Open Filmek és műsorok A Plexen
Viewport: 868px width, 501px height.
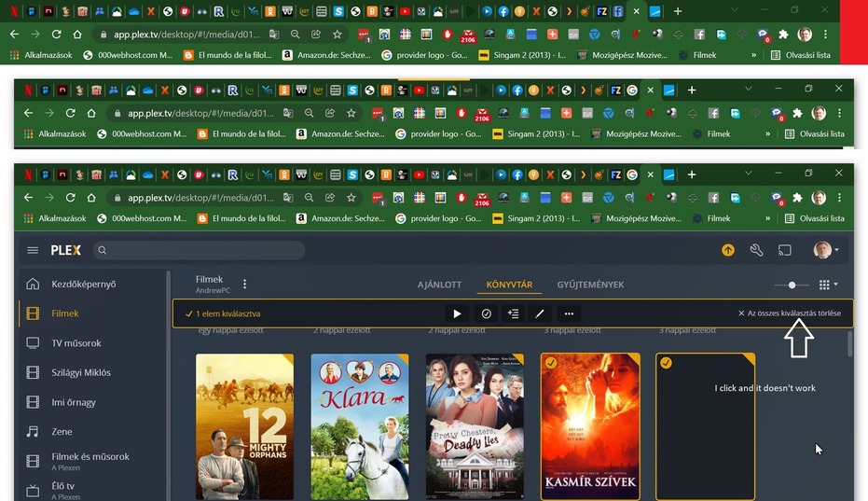tap(92, 461)
